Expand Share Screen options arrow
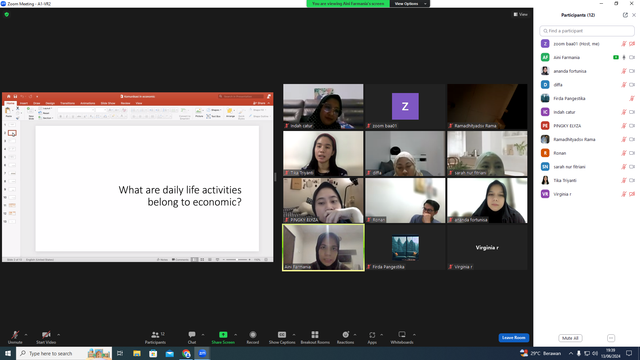Viewport: 640px width, 360px height. pyautogui.click(x=236, y=335)
